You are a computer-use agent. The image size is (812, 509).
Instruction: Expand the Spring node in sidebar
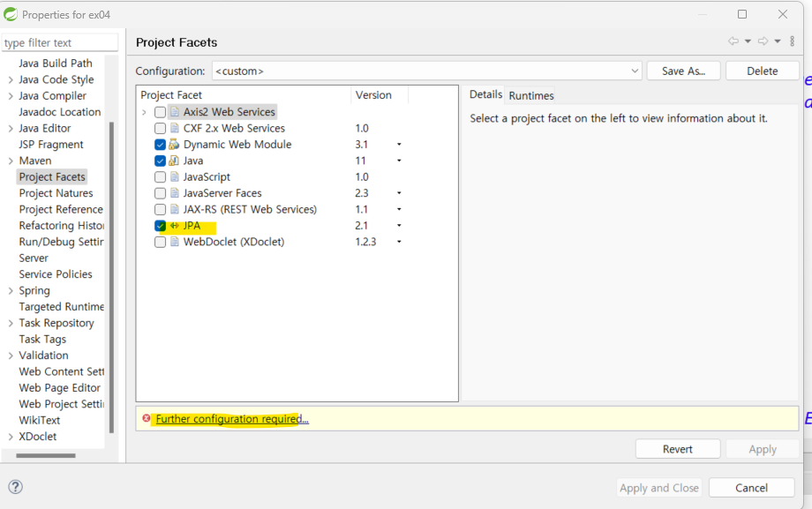click(x=11, y=291)
